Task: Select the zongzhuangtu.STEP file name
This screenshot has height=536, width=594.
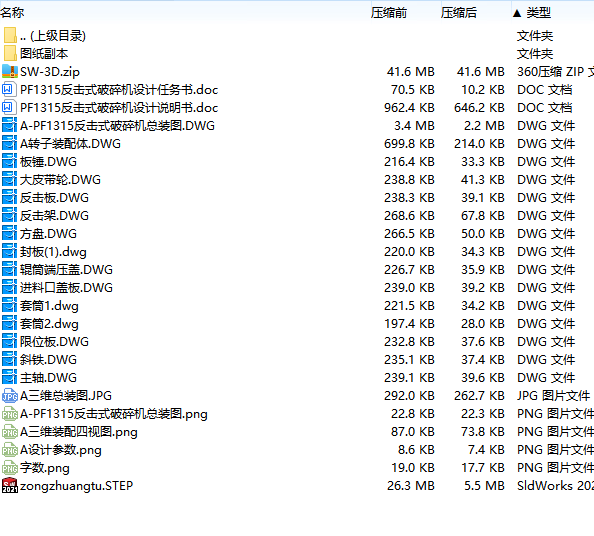Action: coord(77,486)
